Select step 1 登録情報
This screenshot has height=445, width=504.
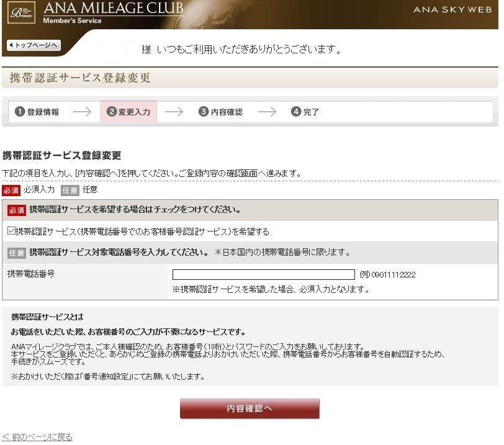point(37,112)
